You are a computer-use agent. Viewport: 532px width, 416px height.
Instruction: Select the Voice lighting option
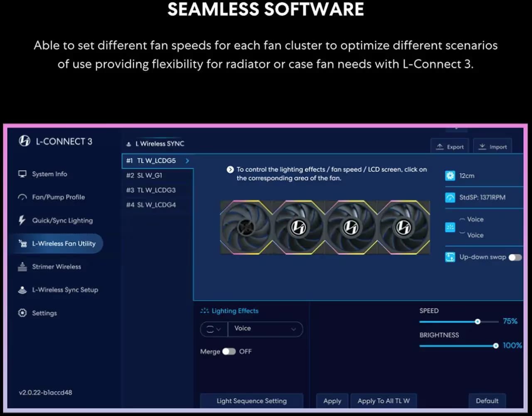(x=476, y=219)
